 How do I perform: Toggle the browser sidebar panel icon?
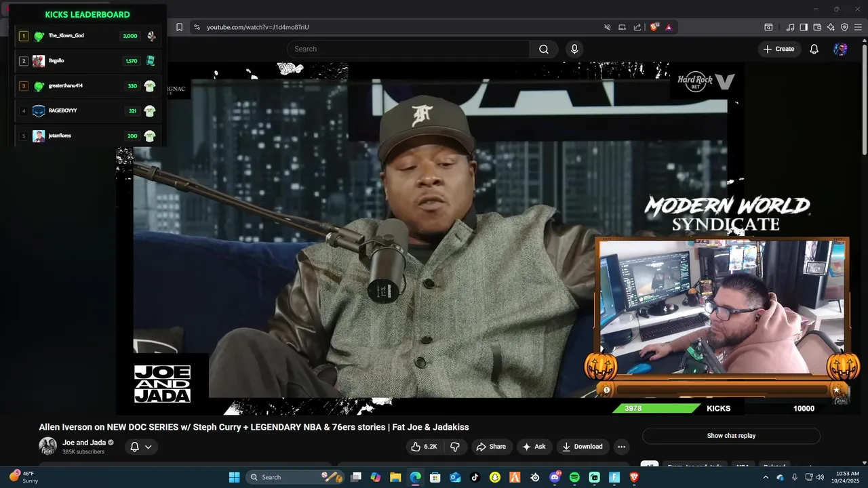[804, 27]
